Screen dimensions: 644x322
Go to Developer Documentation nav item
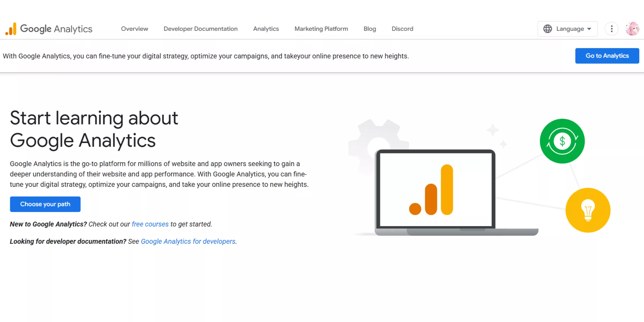(200, 29)
